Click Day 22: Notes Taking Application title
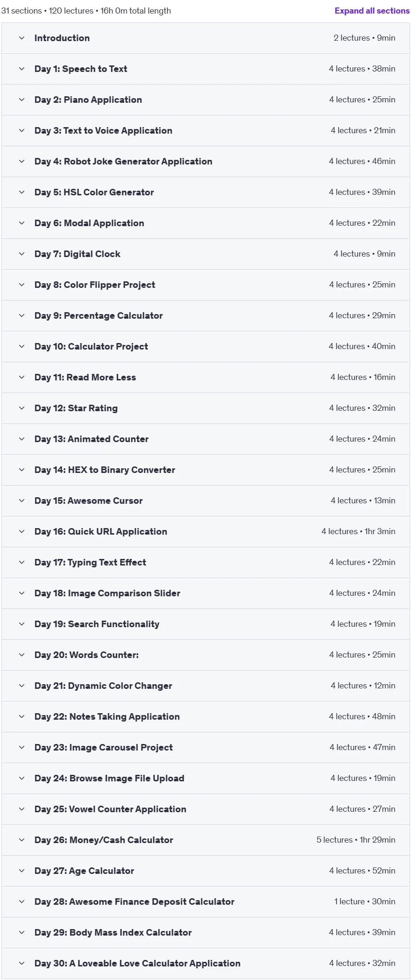The height and width of the screenshot is (980, 411). [x=107, y=716]
